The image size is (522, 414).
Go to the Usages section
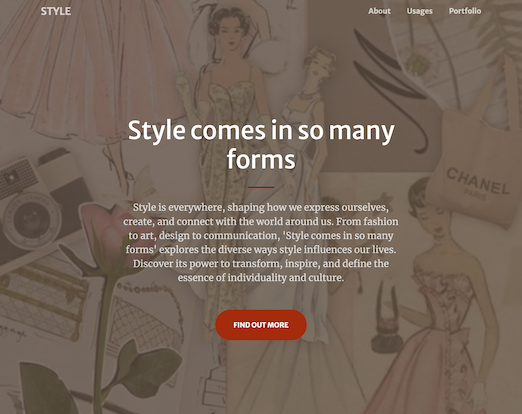[419, 11]
